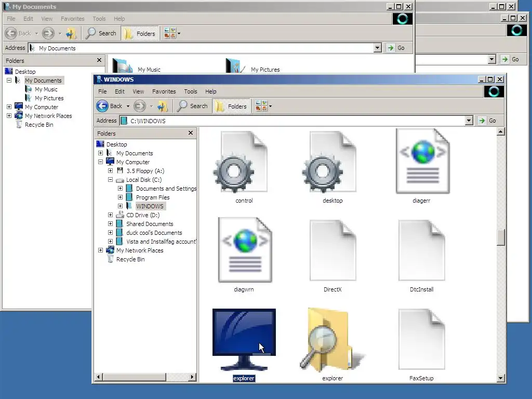Image resolution: width=532 pixels, height=399 pixels.
Task: Expand My Network Places in WINDOWS tree
Action: 100,250
